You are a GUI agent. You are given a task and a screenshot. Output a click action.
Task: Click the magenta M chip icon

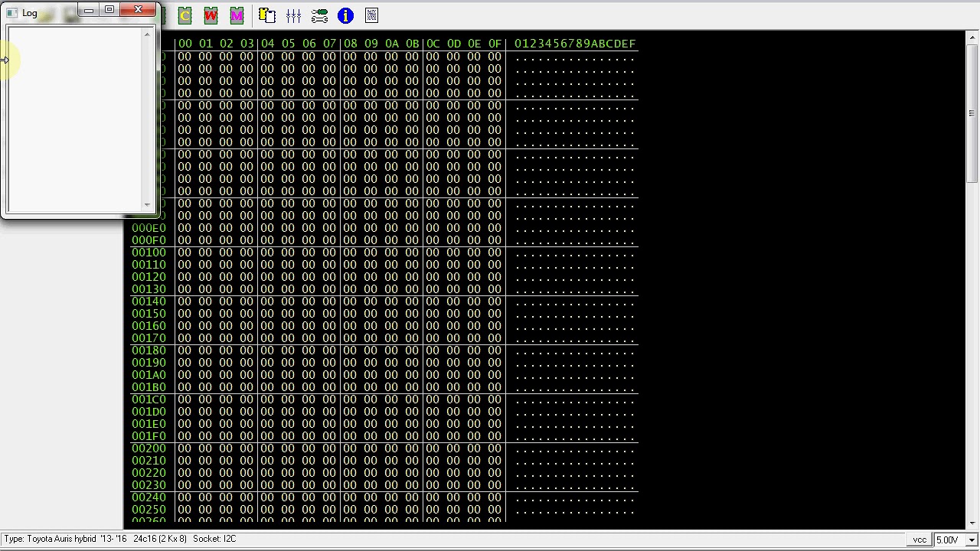pyautogui.click(x=237, y=15)
